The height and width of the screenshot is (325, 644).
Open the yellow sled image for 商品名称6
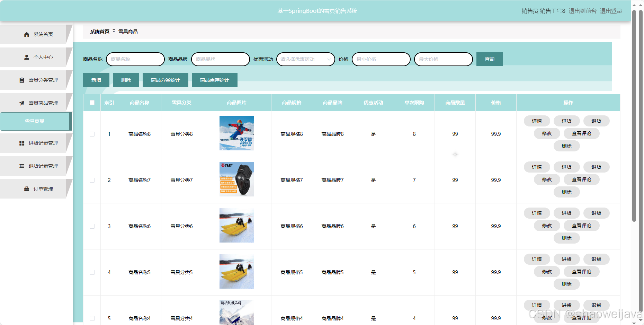pyautogui.click(x=237, y=225)
